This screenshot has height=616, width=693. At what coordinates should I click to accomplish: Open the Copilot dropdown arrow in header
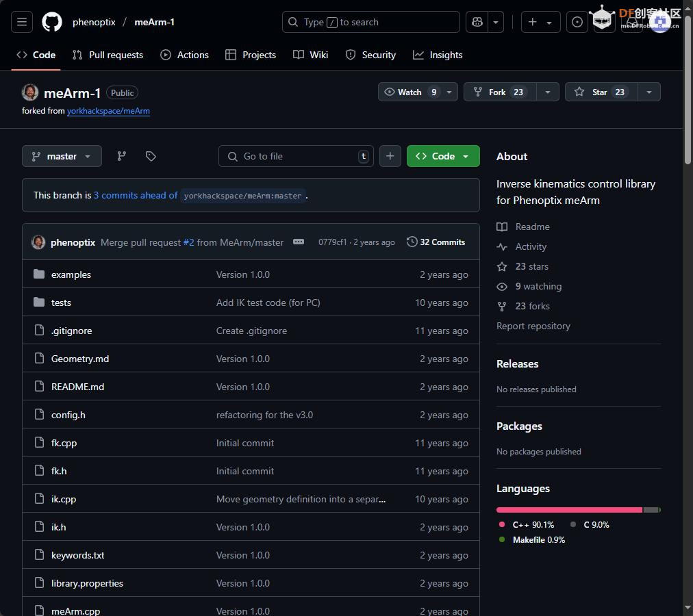(496, 22)
